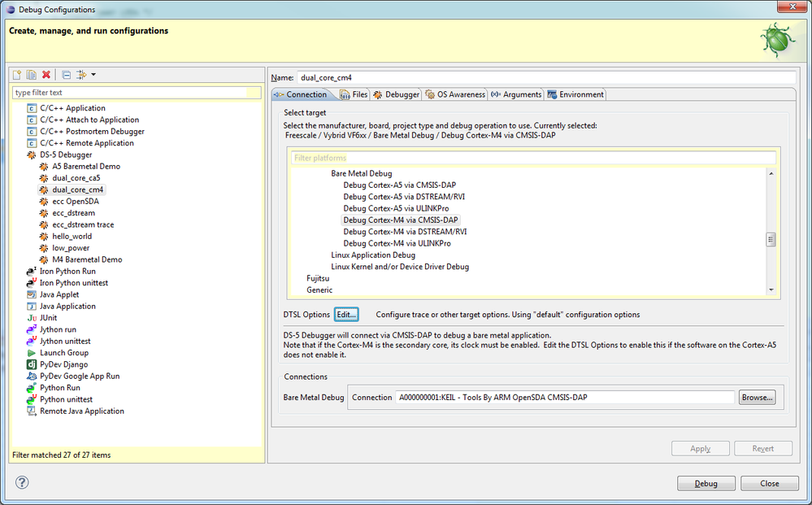Click the platform list scroll up arrow

click(771, 173)
